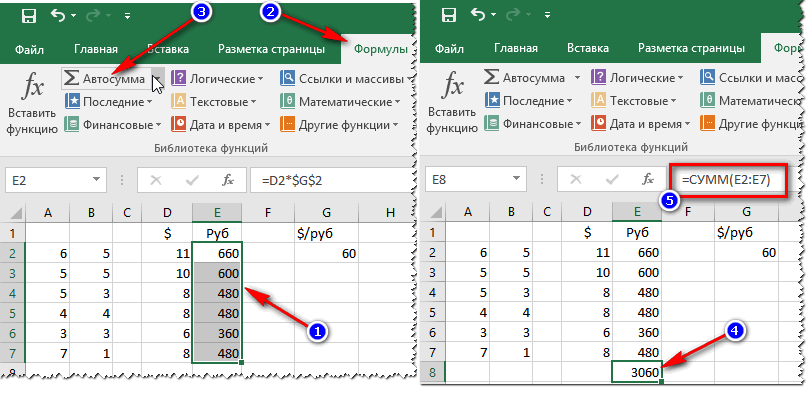Open Файл tab in left window
The width and height of the screenshot is (811, 393).
pos(29,50)
